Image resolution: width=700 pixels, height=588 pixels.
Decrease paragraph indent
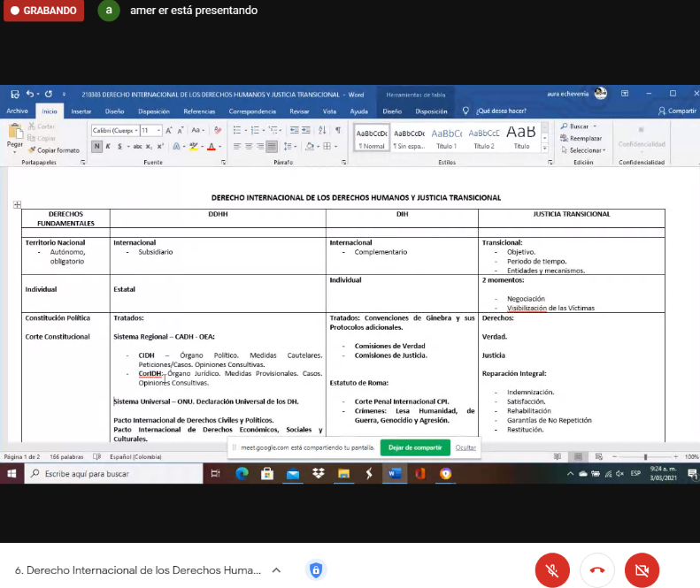pyautogui.click(x=294, y=130)
